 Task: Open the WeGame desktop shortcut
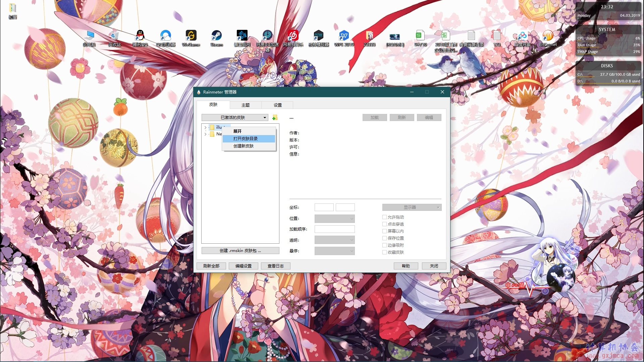191,38
